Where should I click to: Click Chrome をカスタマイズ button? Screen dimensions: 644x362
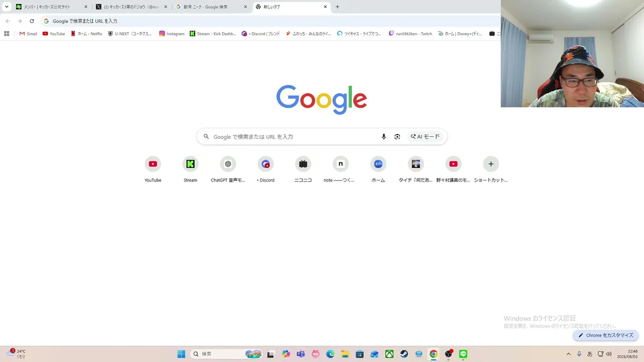[x=606, y=335]
